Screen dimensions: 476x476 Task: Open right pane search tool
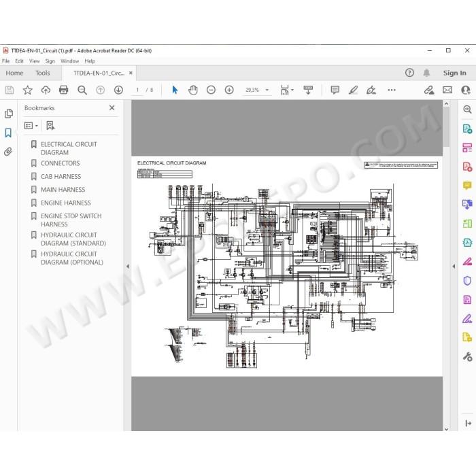pos(467,109)
